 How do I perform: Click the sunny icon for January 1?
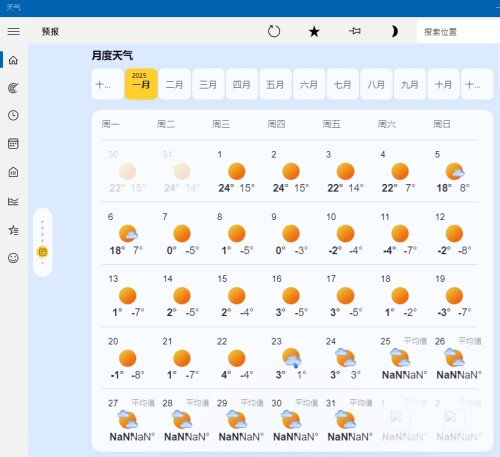click(237, 171)
